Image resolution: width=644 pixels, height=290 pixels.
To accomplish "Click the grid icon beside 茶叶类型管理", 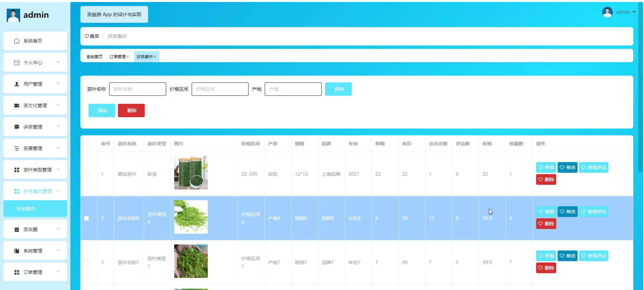I will click(17, 170).
